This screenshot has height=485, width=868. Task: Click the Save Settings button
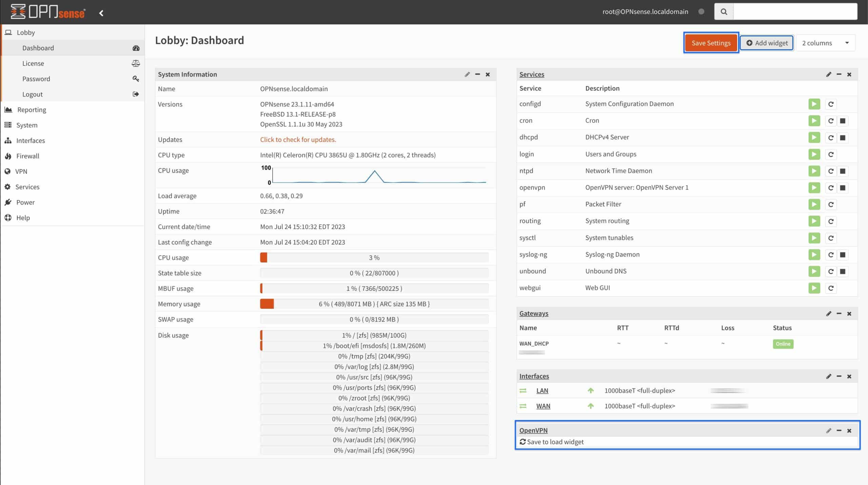point(711,43)
